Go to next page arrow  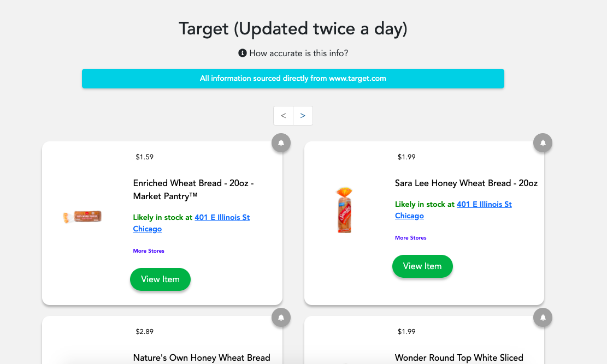click(x=303, y=116)
